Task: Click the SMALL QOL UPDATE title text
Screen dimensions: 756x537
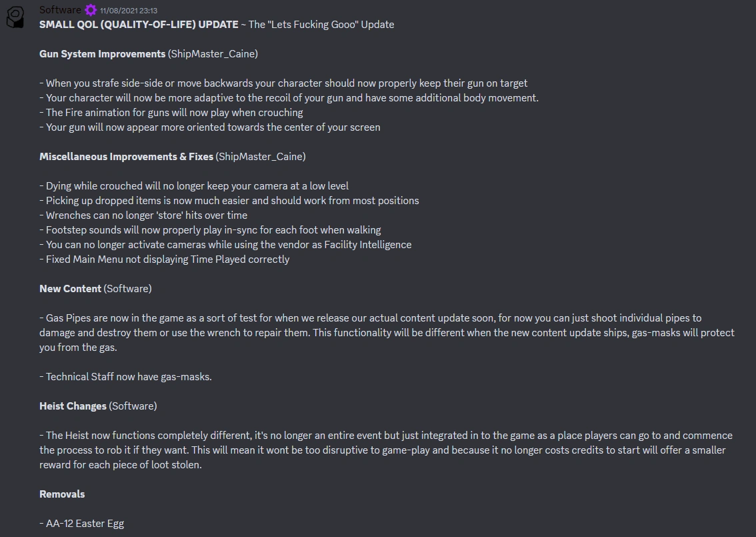Action: click(x=139, y=25)
